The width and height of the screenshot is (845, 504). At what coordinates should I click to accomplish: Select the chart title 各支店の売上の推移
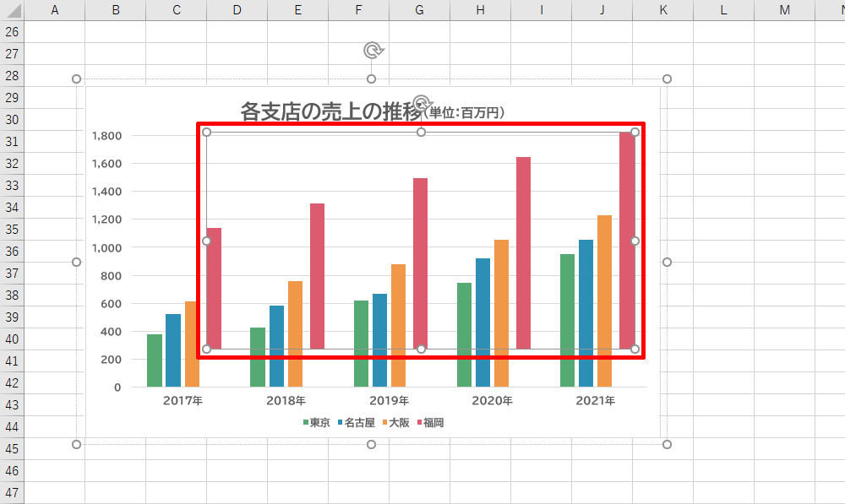click(331, 111)
